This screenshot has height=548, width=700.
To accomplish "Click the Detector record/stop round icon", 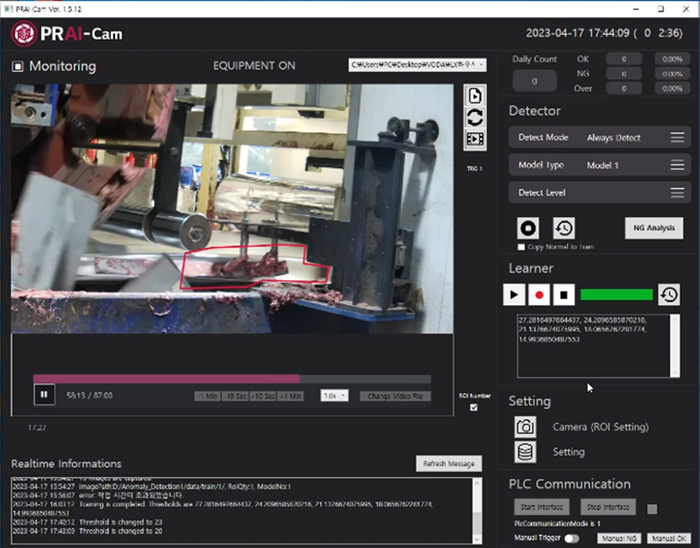I will [x=528, y=228].
